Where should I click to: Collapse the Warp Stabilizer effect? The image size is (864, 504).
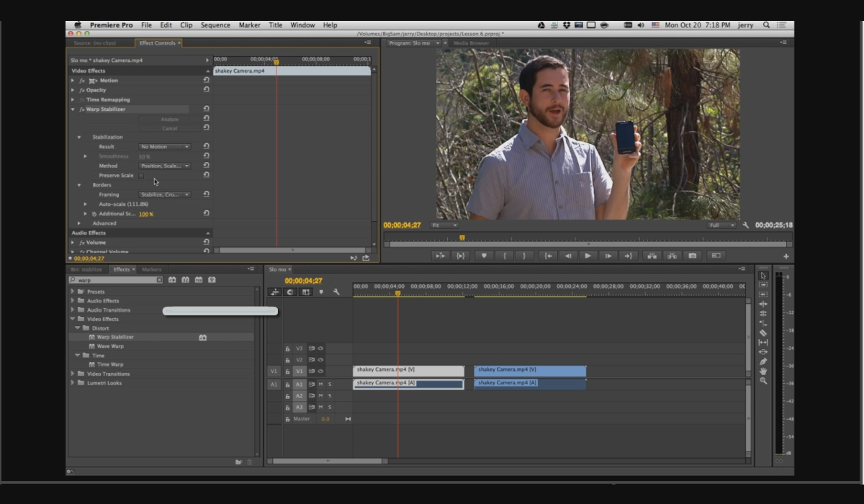click(x=73, y=109)
